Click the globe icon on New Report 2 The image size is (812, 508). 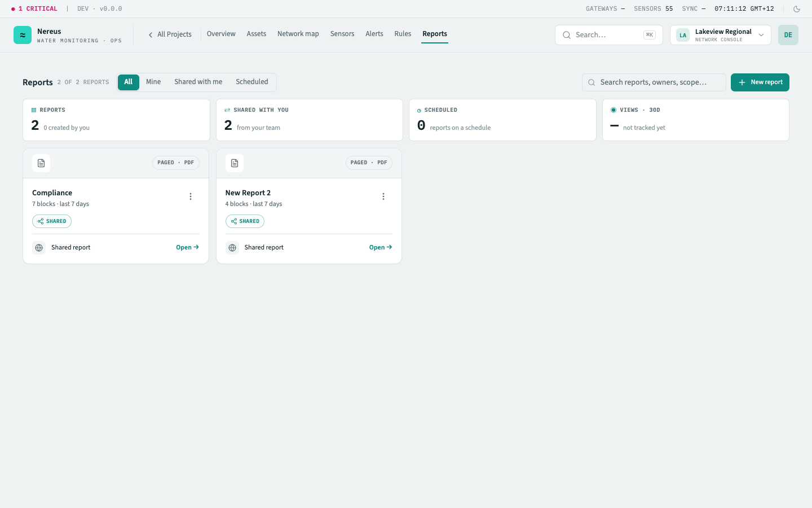tap(232, 248)
